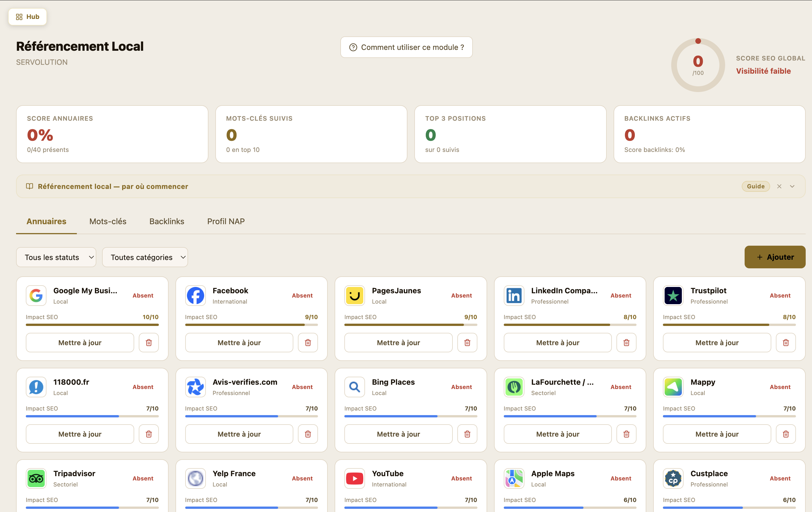812x512 pixels.
Task: Open the Profil NAP tab
Action: pyautogui.click(x=226, y=221)
